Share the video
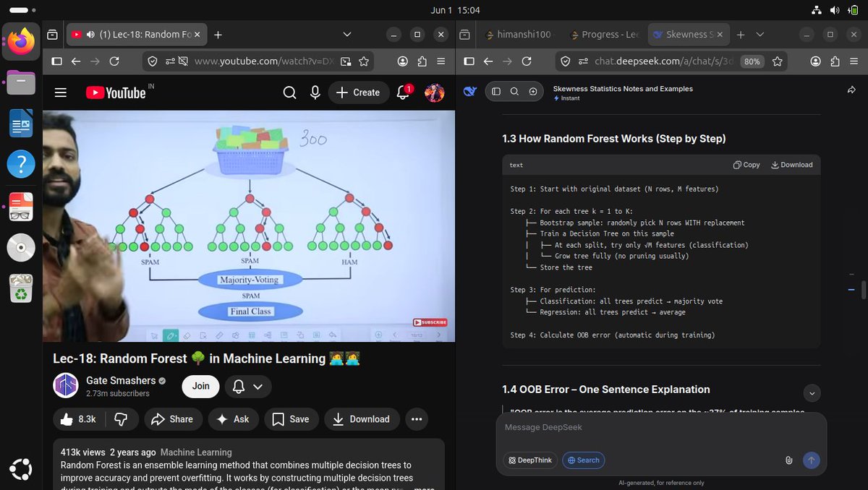This screenshot has height=490, width=868. tap(172, 419)
